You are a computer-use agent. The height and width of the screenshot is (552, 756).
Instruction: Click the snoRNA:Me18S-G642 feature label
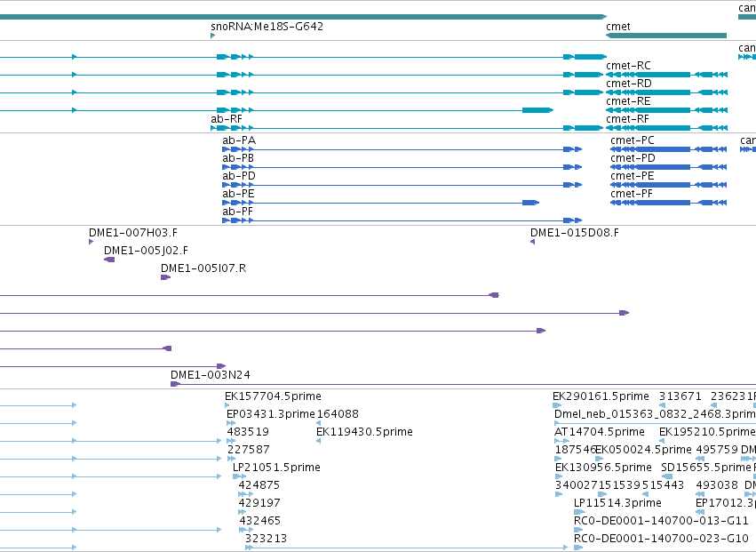(x=267, y=27)
